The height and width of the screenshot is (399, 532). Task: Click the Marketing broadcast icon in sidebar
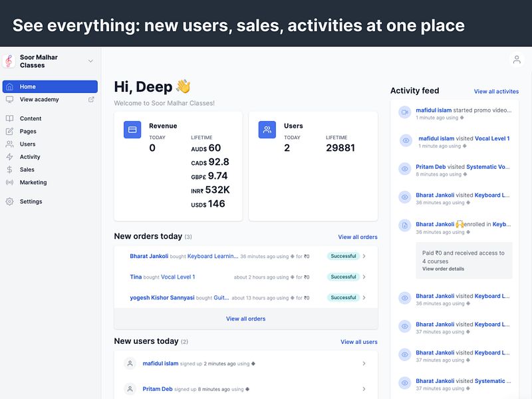click(x=9, y=182)
